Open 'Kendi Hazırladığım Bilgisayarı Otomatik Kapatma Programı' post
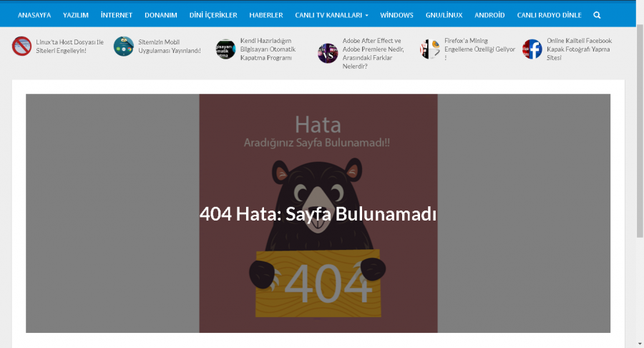This screenshot has height=348, width=644. coord(268,49)
